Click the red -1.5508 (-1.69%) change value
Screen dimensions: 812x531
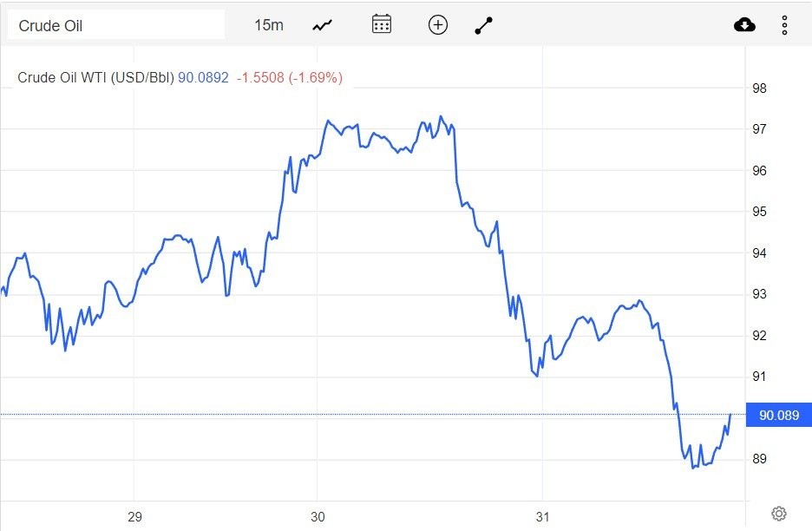tap(289, 78)
